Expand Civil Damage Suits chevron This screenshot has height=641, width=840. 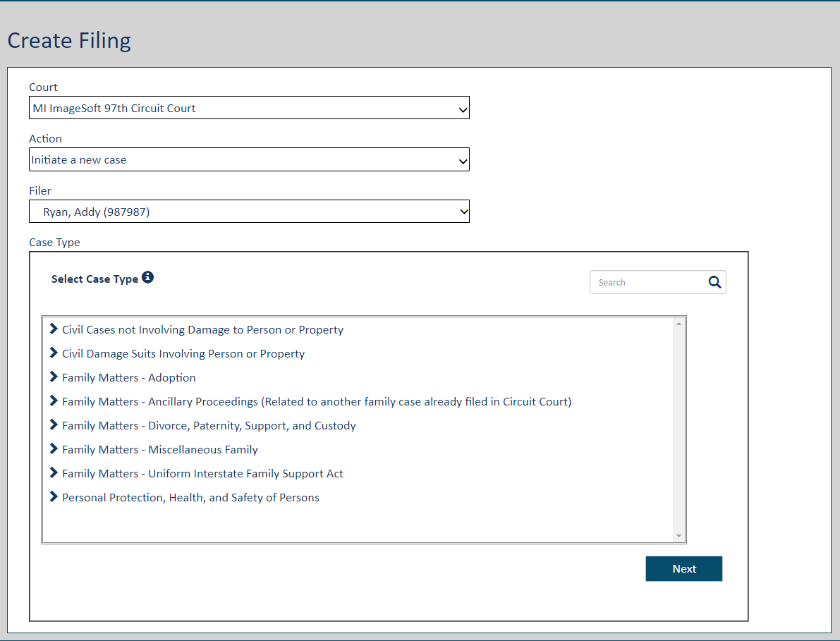54,353
